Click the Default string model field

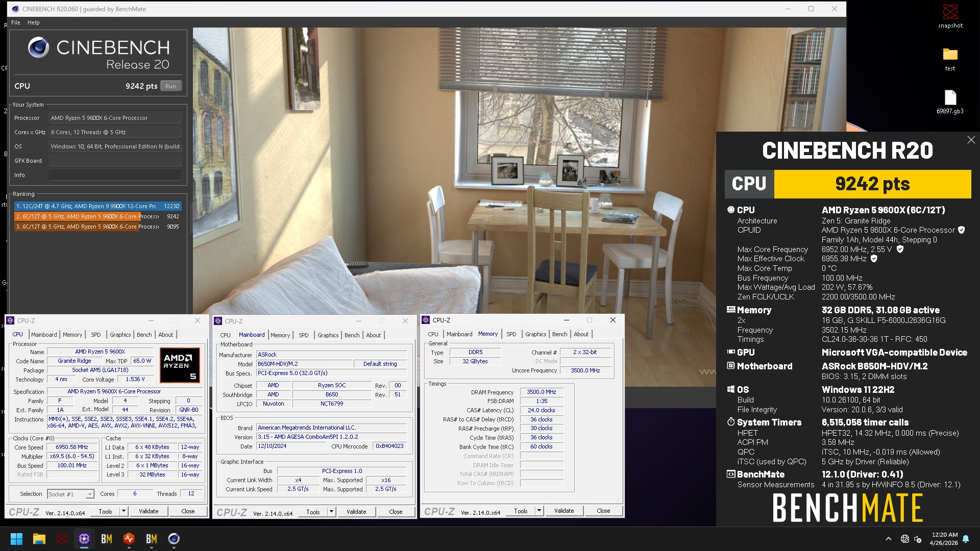pos(380,364)
